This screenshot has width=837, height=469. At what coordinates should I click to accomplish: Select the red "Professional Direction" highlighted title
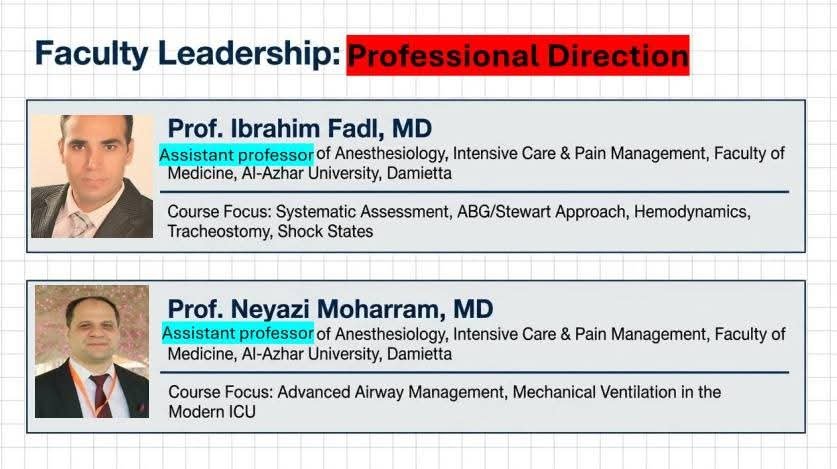click(517, 55)
